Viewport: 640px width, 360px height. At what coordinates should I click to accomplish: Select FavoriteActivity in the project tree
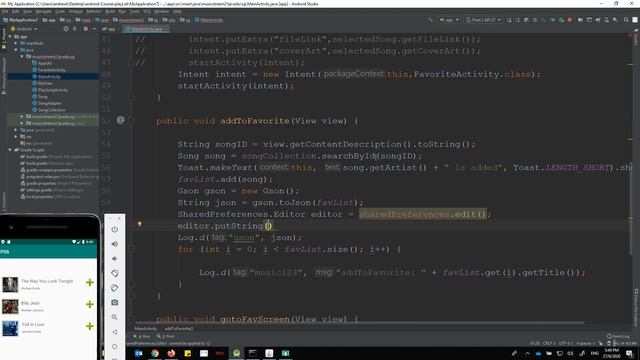pos(51,70)
